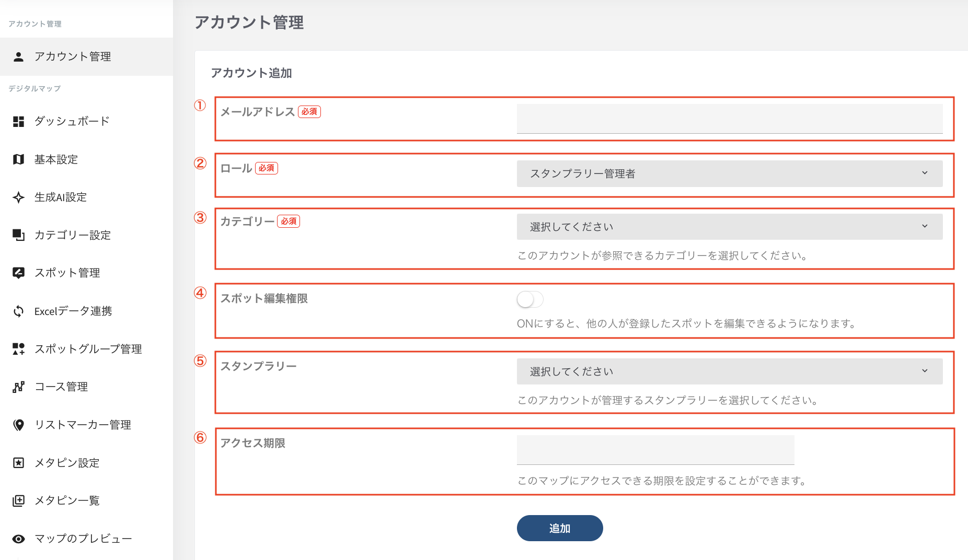Click the route icon for コース管理

point(19,387)
